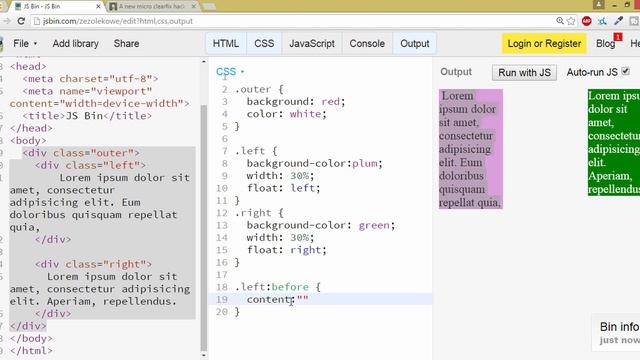Viewport: 640px width, 360px height.
Task: Switch to the 'A new micro clearfix hack' tab
Action: pyautogui.click(x=152, y=6)
